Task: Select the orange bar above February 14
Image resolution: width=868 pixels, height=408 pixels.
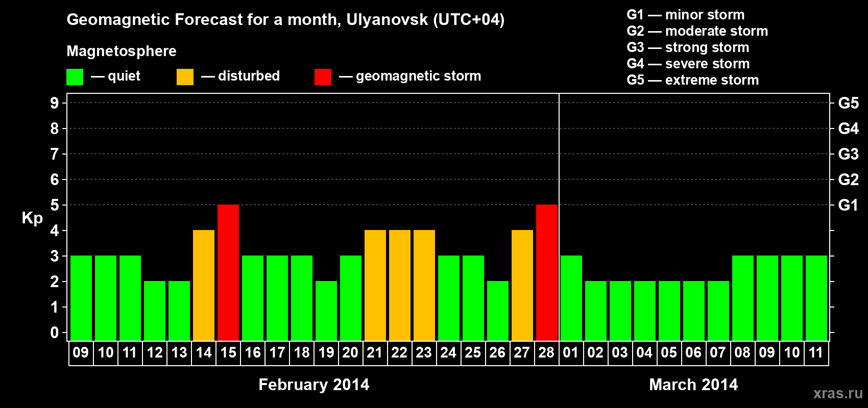Action: (204, 285)
